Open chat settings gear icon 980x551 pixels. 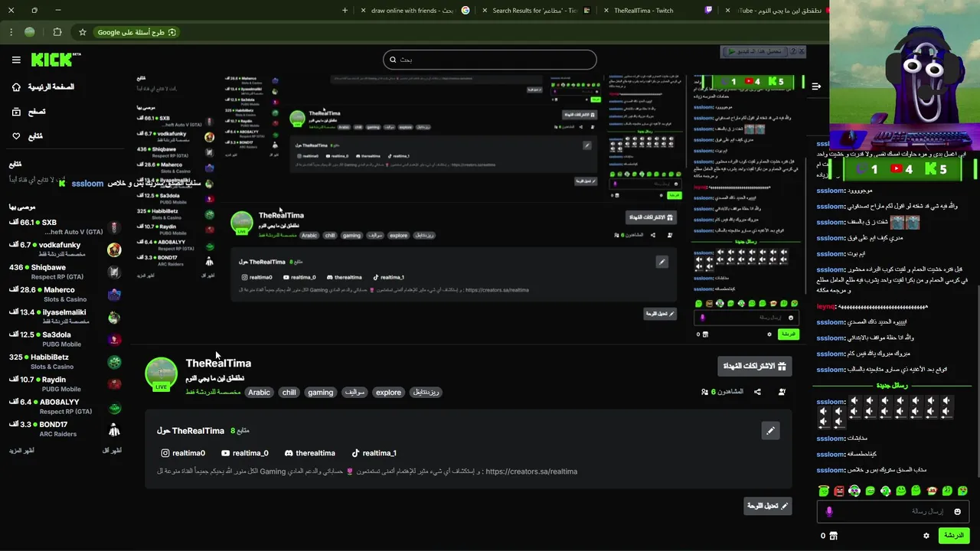pyautogui.click(x=926, y=536)
